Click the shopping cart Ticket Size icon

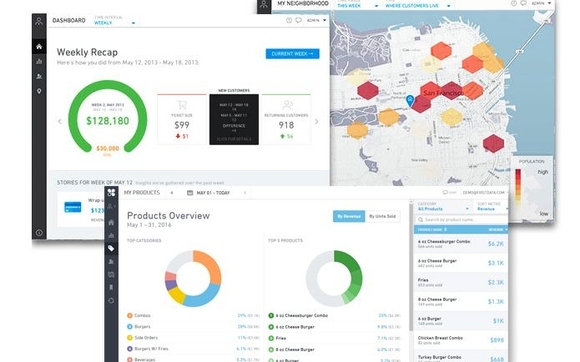[x=182, y=105]
